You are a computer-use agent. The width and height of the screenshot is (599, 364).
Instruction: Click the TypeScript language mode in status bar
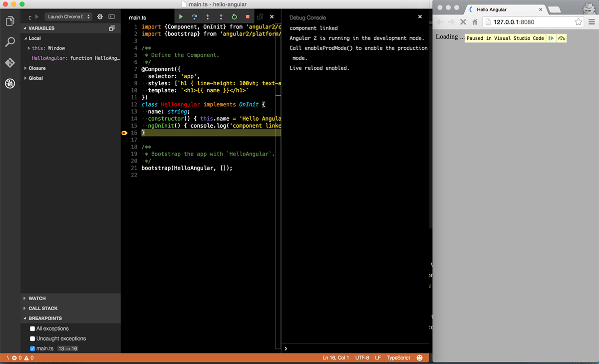coord(398,358)
